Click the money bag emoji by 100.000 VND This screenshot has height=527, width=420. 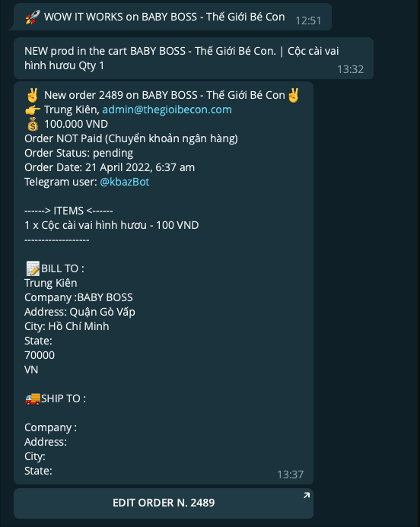pyautogui.click(x=33, y=125)
